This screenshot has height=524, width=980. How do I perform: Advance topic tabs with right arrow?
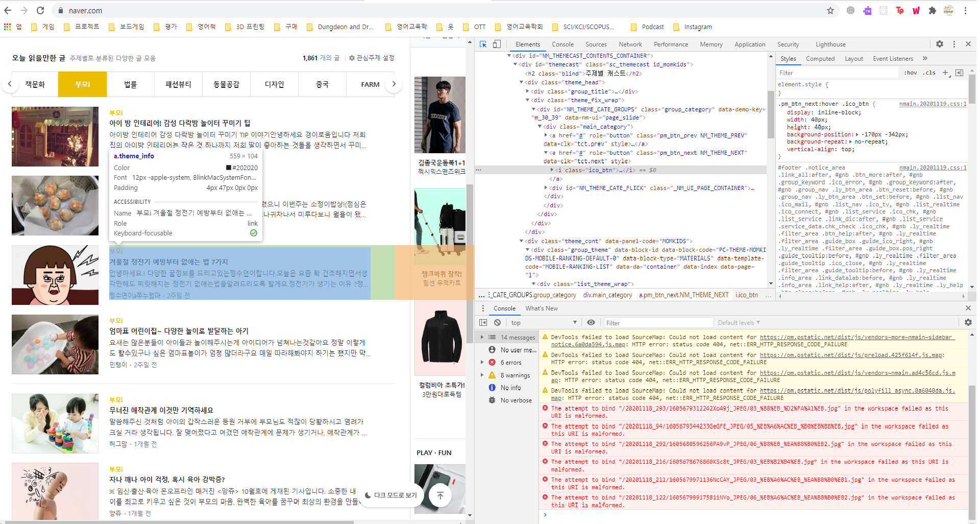click(x=394, y=84)
